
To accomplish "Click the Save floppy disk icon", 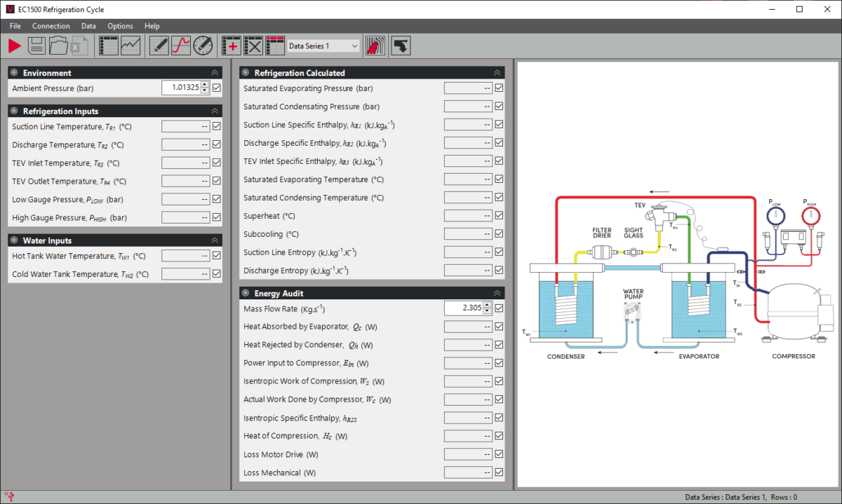I will click(x=36, y=46).
